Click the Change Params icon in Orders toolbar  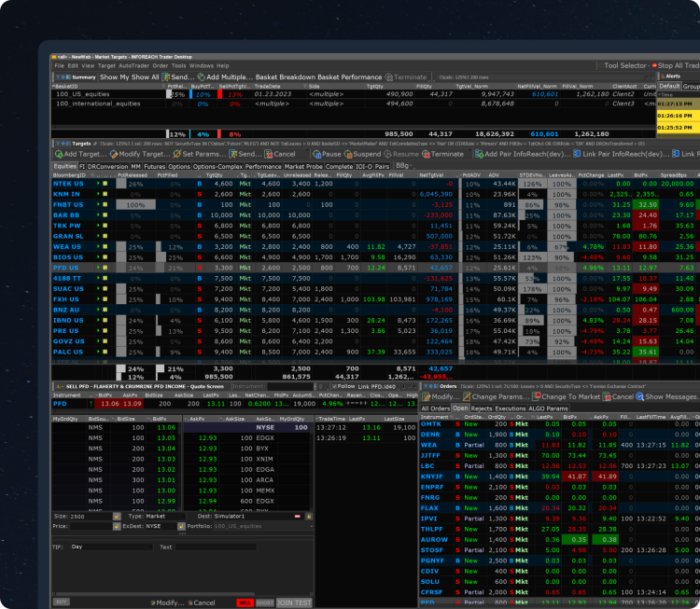468,396
